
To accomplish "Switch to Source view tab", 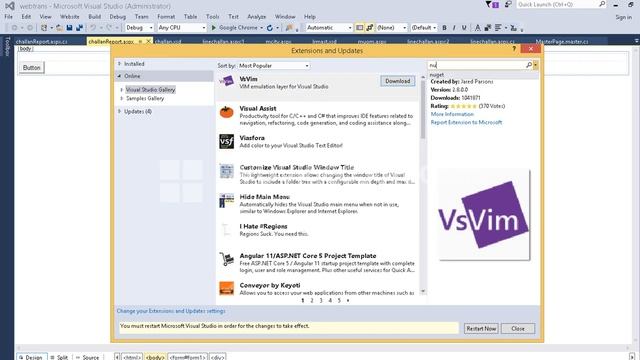I will pyautogui.click(x=88, y=357).
